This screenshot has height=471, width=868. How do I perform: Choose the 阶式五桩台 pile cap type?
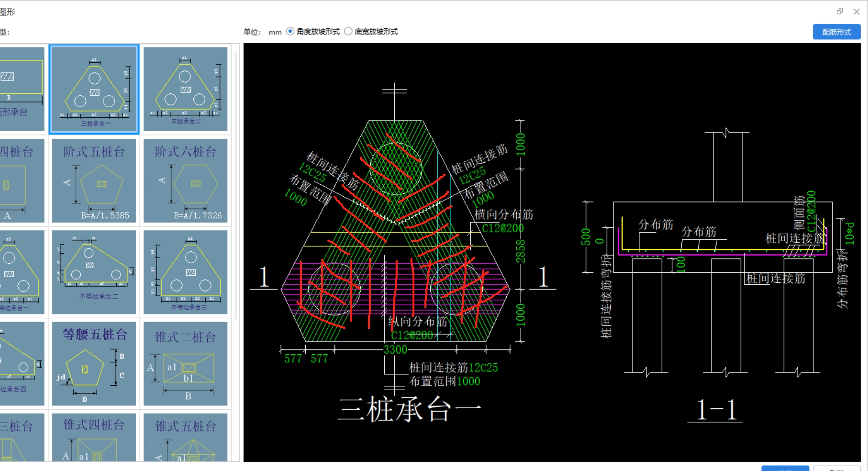tap(94, 181)
